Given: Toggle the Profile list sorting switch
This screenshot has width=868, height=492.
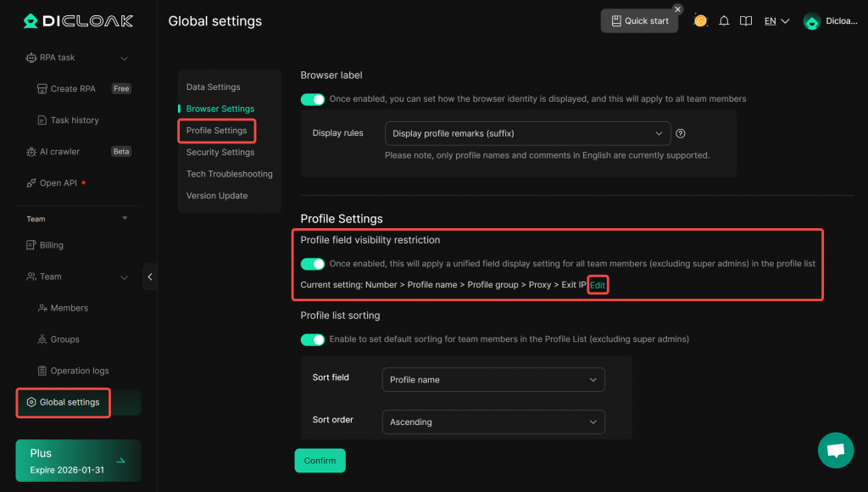Looking at the screenshot, I should click(313, 339).
